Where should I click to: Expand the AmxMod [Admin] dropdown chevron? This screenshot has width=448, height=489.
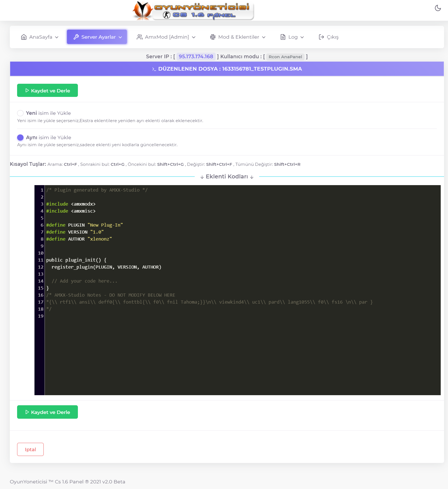pyautogui.click(x=194, y=37)
